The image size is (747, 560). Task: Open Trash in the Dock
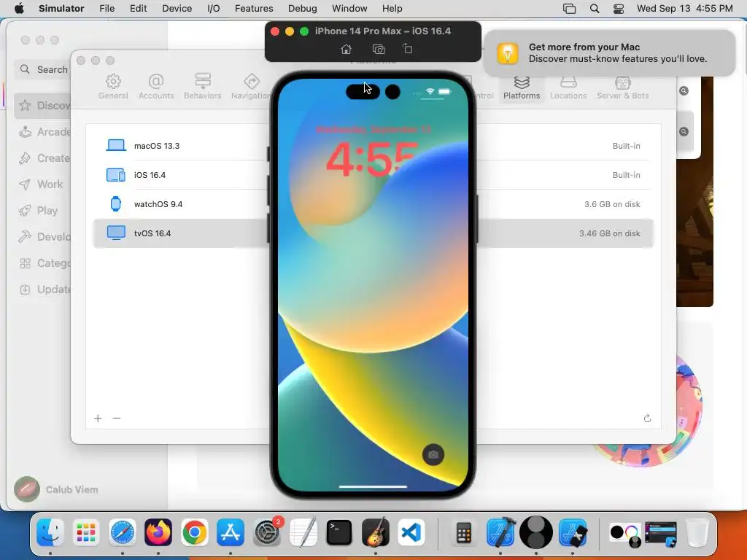(x=697, y=532)
